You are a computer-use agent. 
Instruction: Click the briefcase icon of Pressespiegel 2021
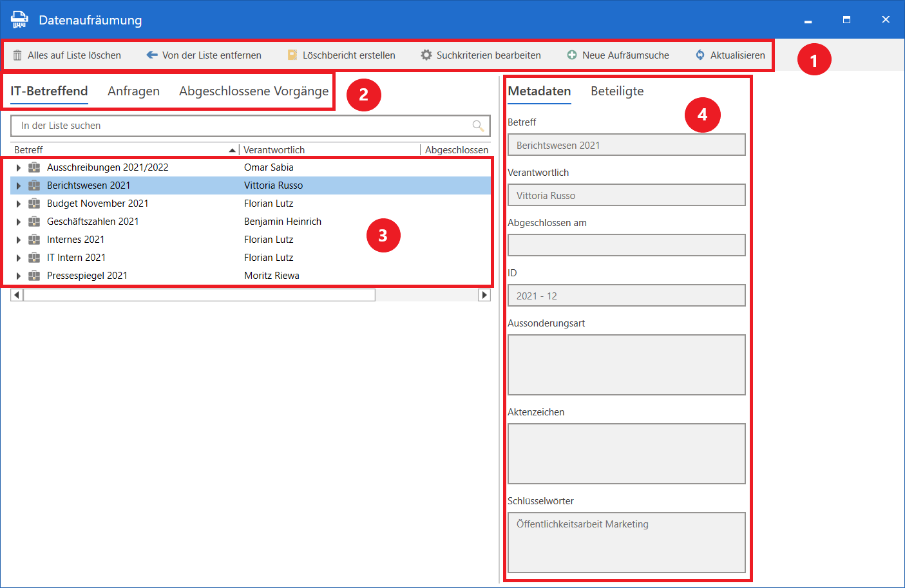pos(34,276)
